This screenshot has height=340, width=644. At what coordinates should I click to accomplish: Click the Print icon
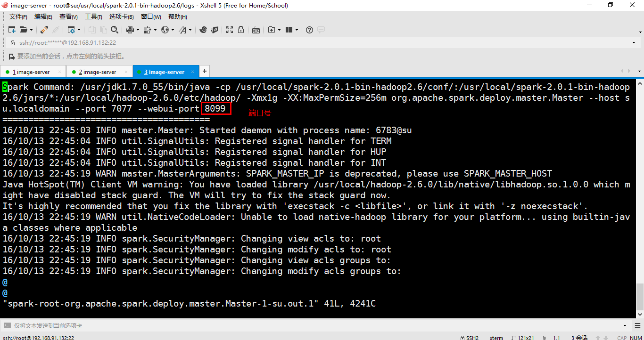(x=130, y=30)
